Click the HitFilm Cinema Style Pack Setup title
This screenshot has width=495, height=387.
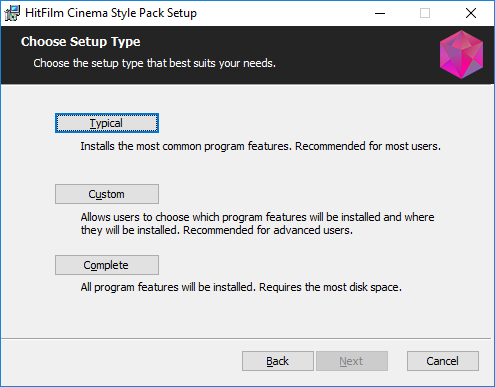pyautogui.click(x=111, y=13)
